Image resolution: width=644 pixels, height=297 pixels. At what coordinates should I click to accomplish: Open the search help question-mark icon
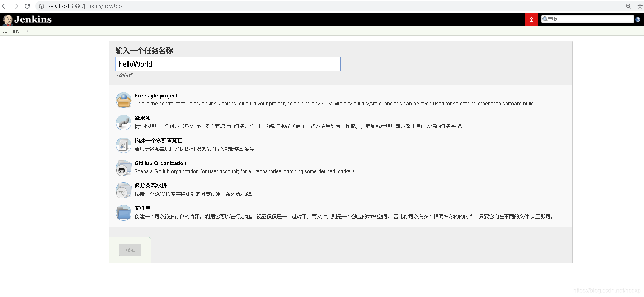(x=638, y=20)
